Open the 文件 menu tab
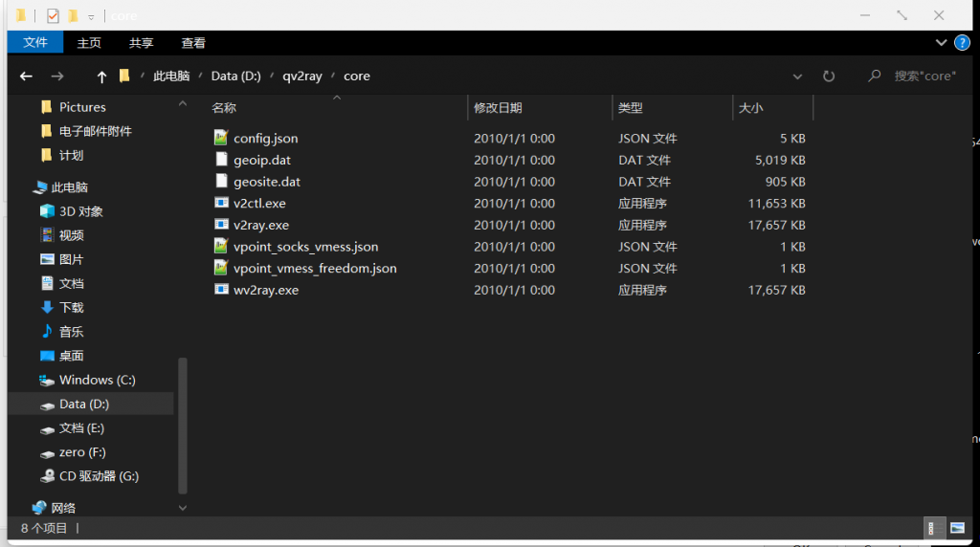Screen dimensions: 980x547 [35, 43]
